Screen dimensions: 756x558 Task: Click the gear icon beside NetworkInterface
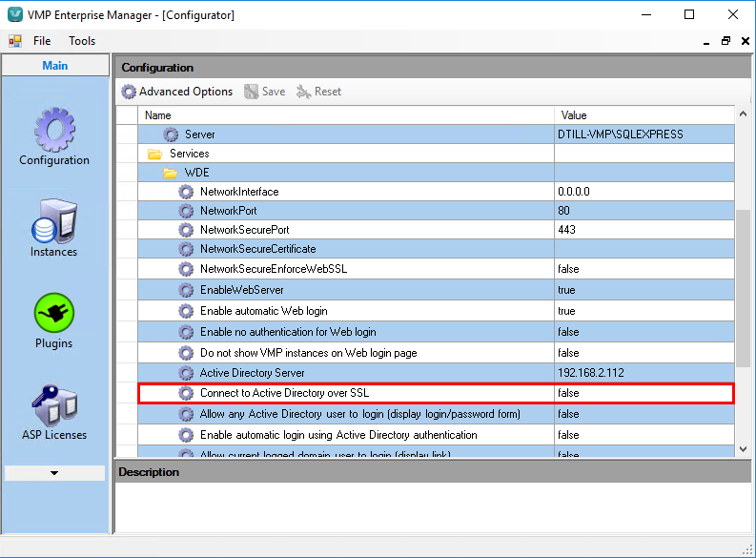coord(186,192)
